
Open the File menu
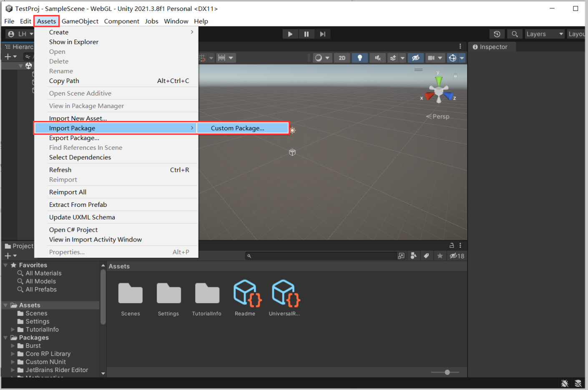(x=9, y=21)
